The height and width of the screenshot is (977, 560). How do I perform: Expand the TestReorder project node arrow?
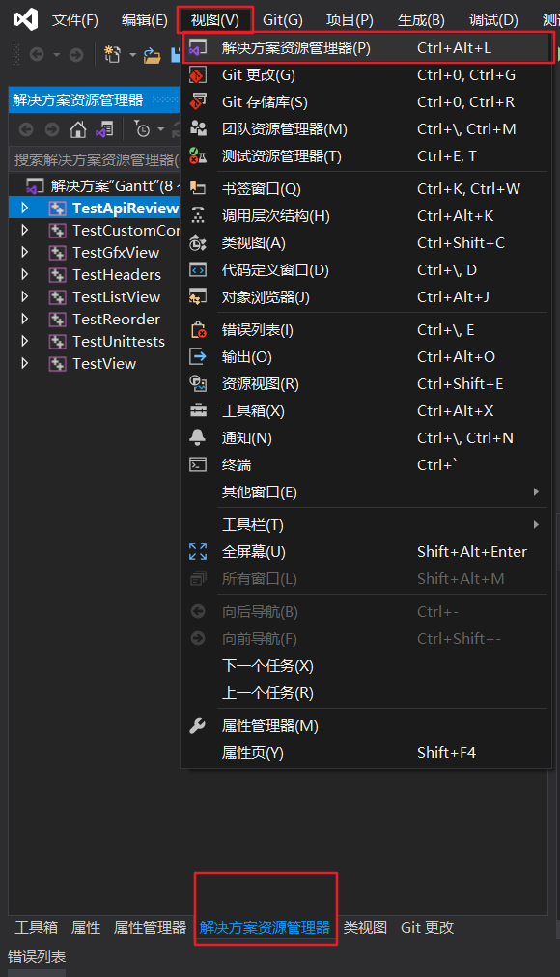[25, 319]
